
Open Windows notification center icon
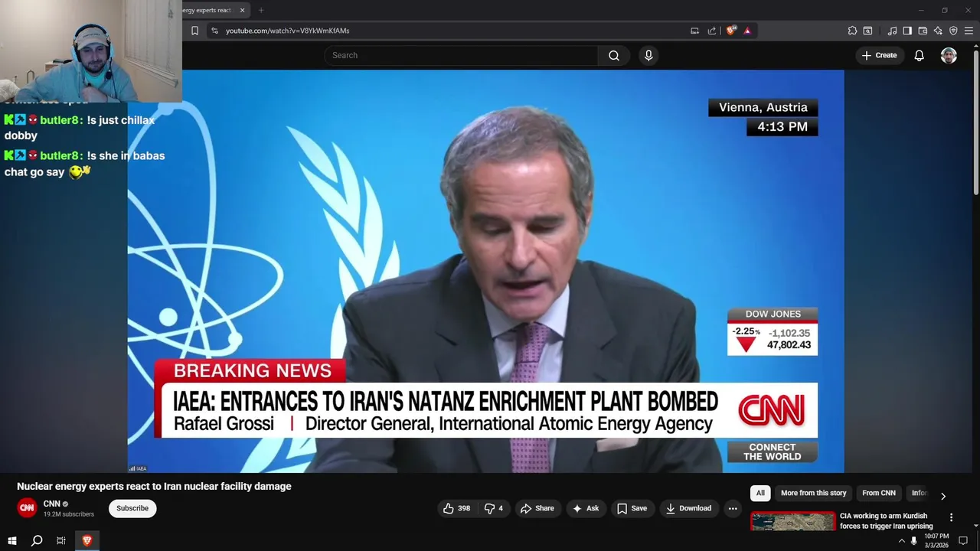964,541
